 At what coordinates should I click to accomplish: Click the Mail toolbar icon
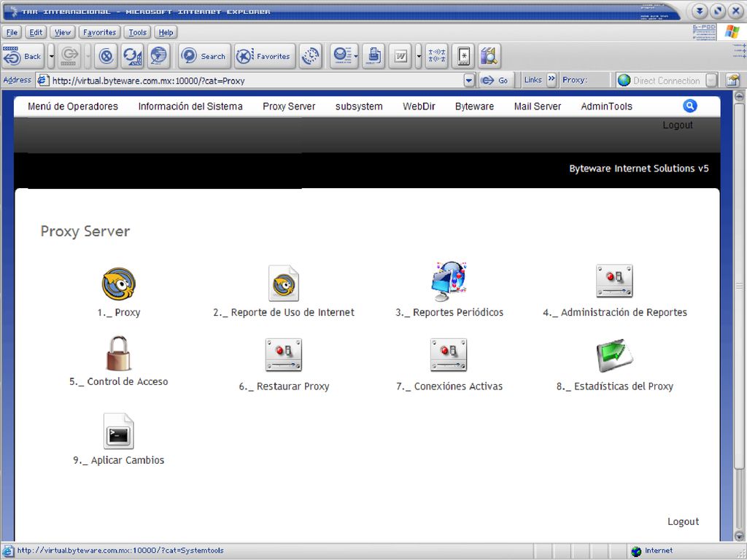click(344, 56)
